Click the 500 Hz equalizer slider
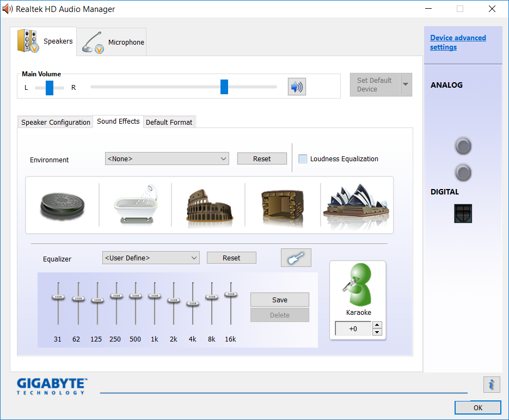The width and height of the screenshot is (509, 420). click(136, 296)
